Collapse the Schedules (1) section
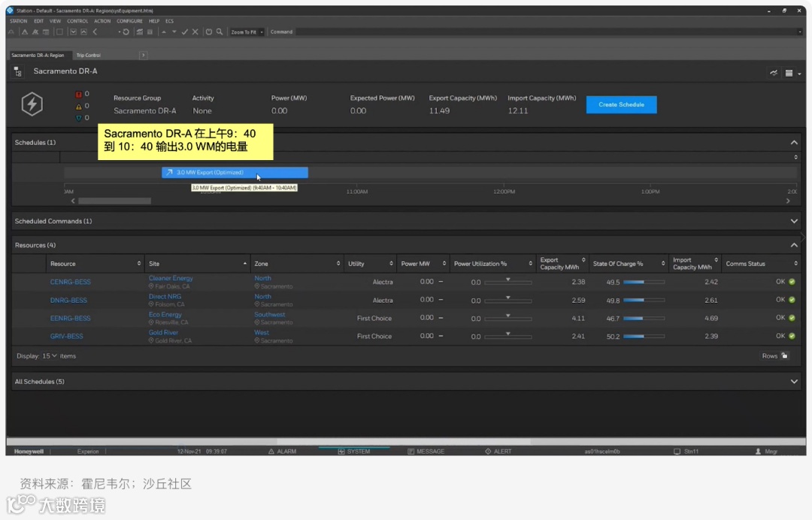Viewport: 812px width, 520px height. click(x=794, y=142)
